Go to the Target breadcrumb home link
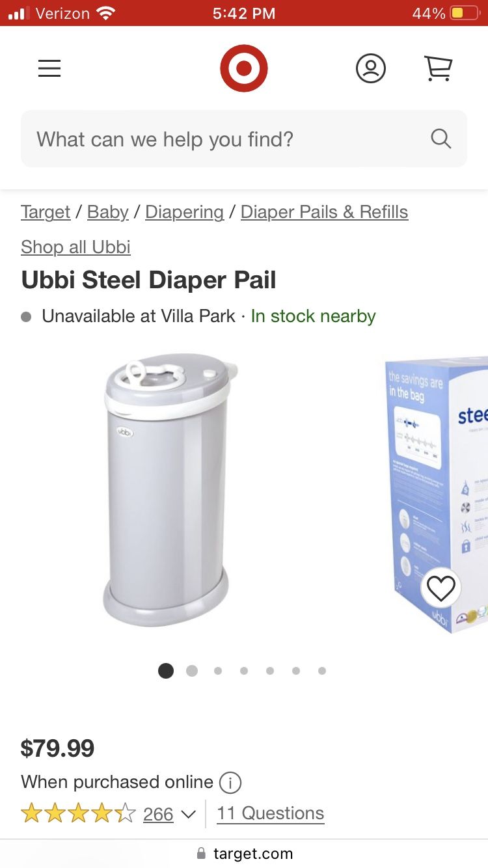The width and height of the screenshot is (488, 868). [x=46, y=212]
